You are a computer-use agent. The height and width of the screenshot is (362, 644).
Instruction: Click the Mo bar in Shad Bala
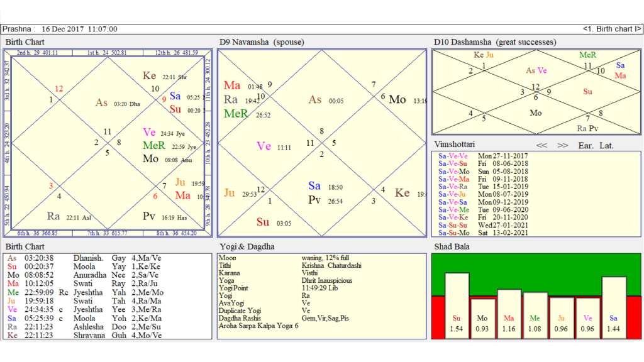[482, 319]
